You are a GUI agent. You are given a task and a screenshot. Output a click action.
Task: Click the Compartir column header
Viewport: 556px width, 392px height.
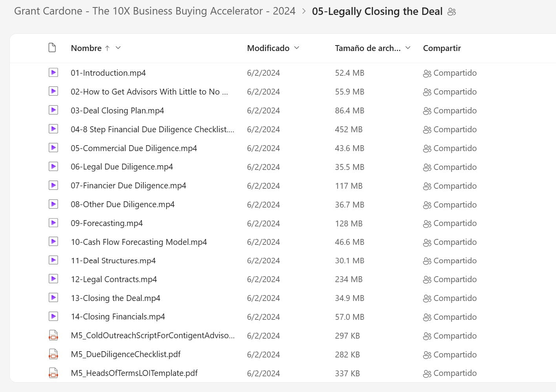click(442, 48)
